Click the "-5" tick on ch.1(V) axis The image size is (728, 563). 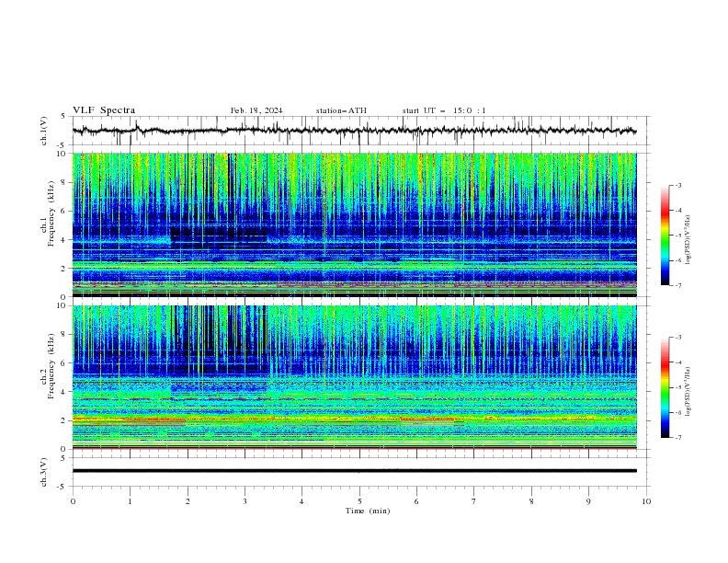point(63,145)
